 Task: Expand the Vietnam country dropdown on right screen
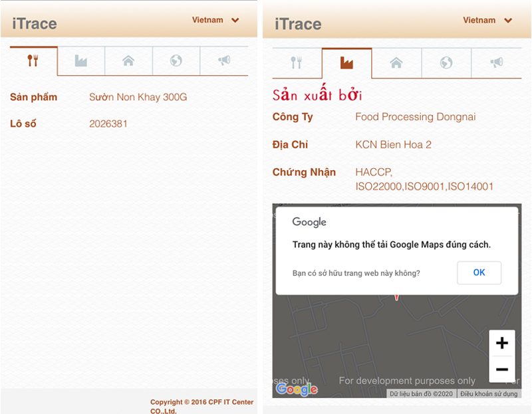pos(487,21)
